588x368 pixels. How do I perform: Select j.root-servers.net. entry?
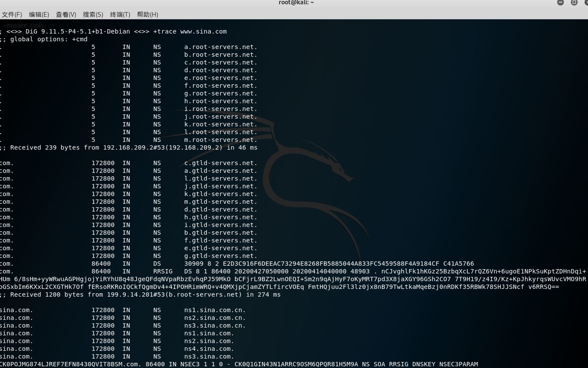tap(221, 117)
